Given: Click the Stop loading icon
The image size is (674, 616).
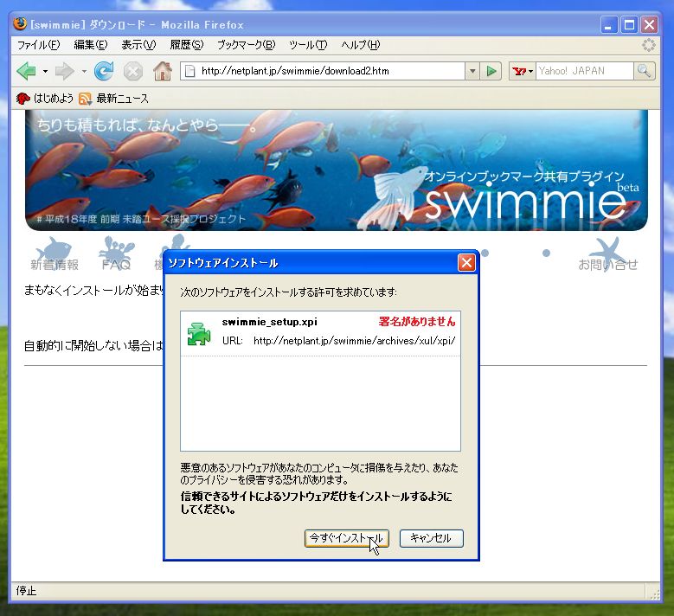Looking at the screenshot, I should click(x=133, y=71).
